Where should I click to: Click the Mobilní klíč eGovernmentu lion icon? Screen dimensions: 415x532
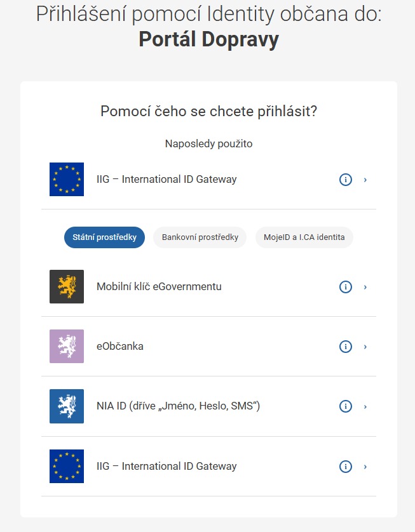67,287
